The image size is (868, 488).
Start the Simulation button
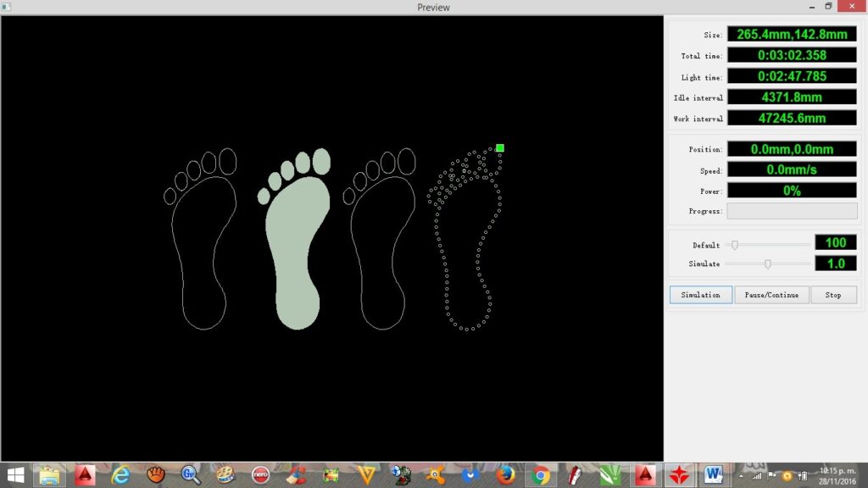700,295
